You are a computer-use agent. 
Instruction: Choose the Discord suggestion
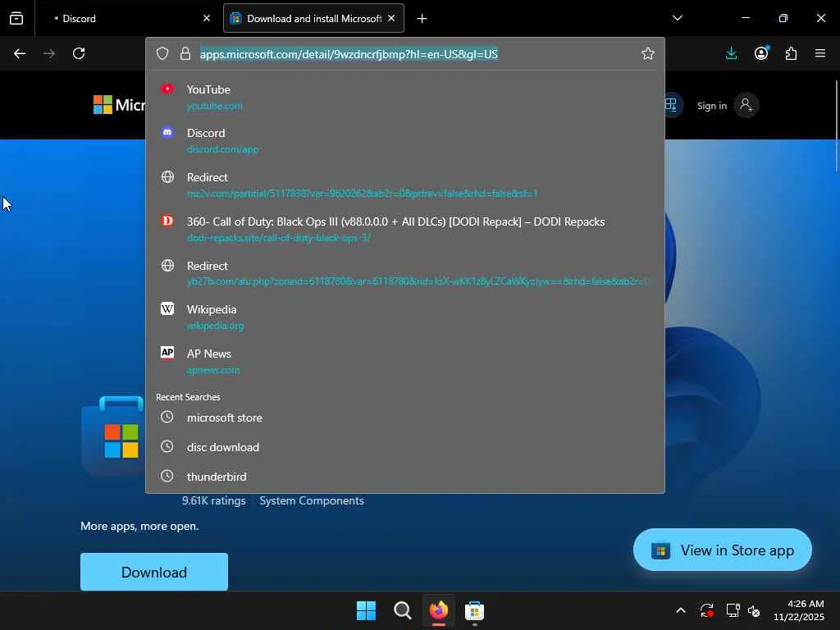tap(405, 141)
